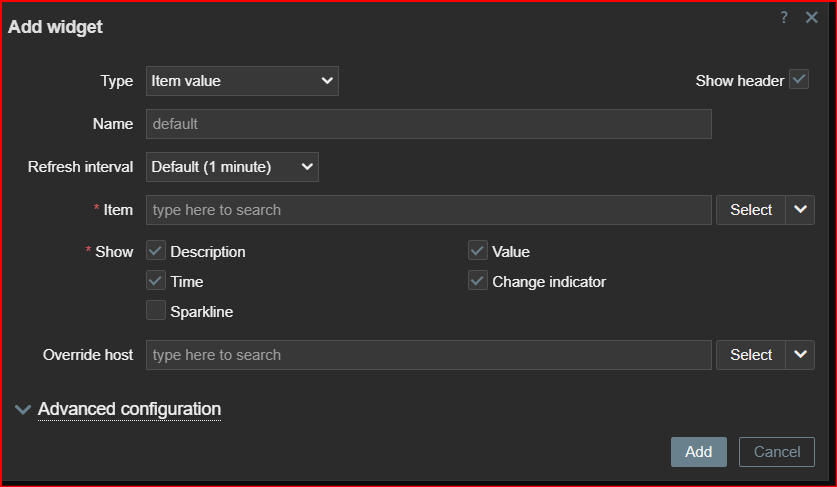Focus the Name input field
Screen dimensions: 837x487
429,124
